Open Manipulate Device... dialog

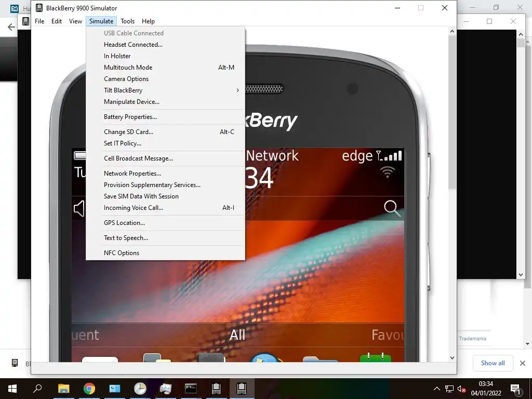[x=166, y=102]
